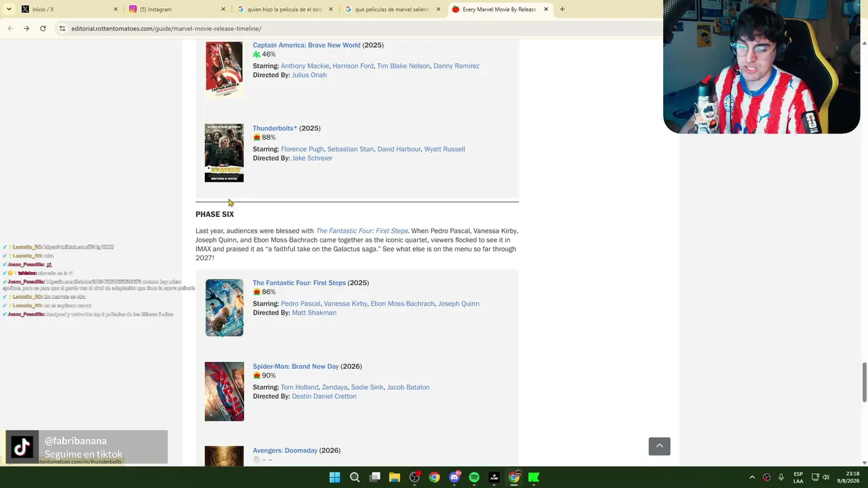Open David Harbour's page
Image resolution: width=868 pixels, height=488 pixels.
tap(399, 149)
